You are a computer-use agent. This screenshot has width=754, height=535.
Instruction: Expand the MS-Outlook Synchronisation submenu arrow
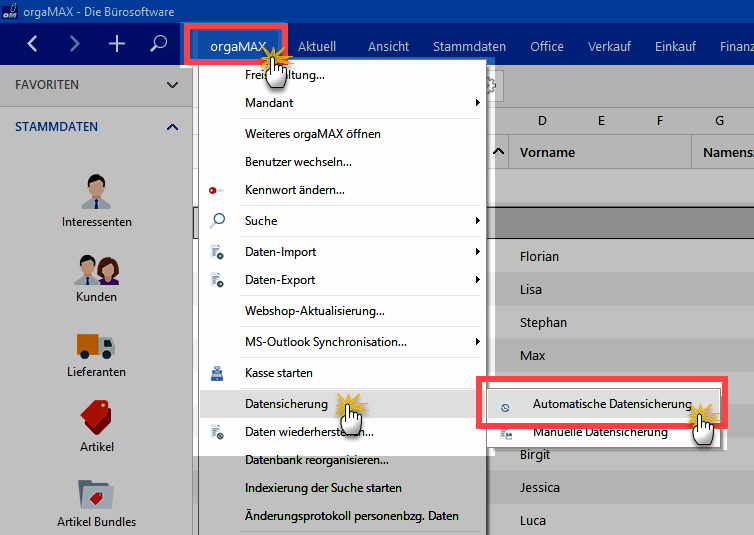pyautogui.click(x=478, y=341)
